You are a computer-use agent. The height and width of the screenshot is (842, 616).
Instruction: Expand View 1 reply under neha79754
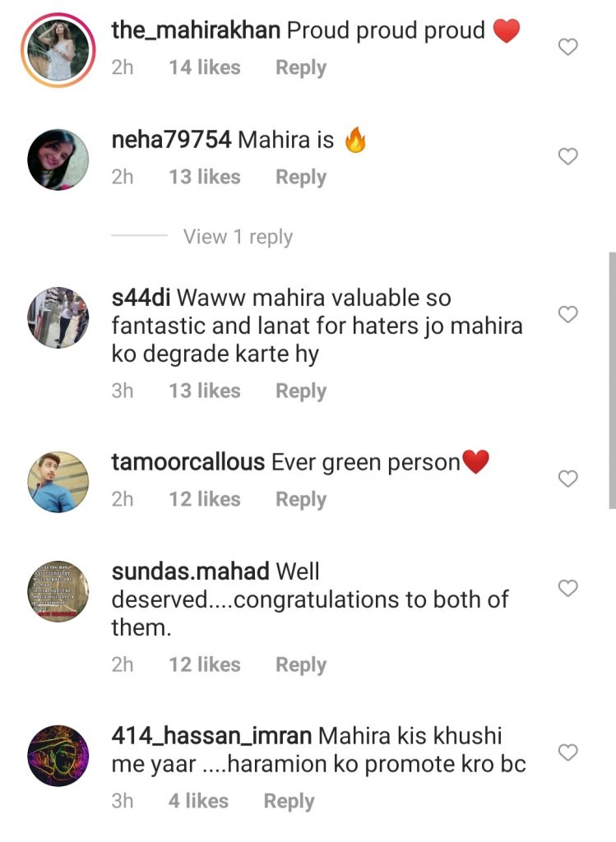point(238,237)
